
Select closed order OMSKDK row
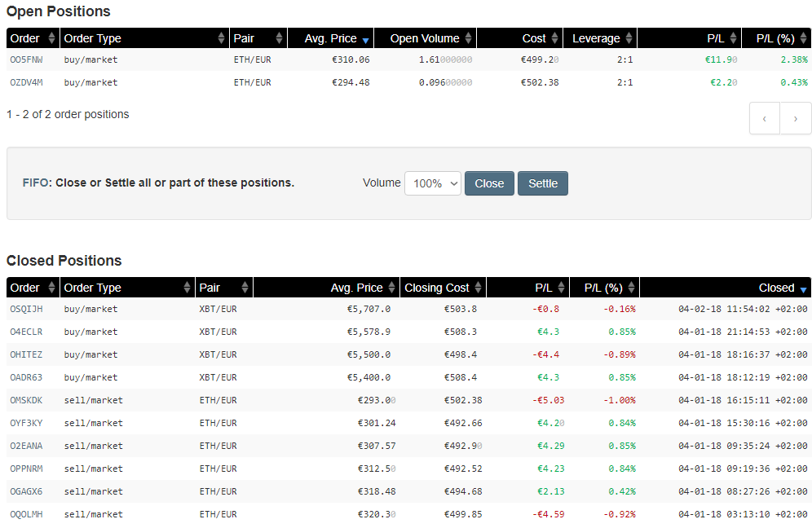click(409, 400)
